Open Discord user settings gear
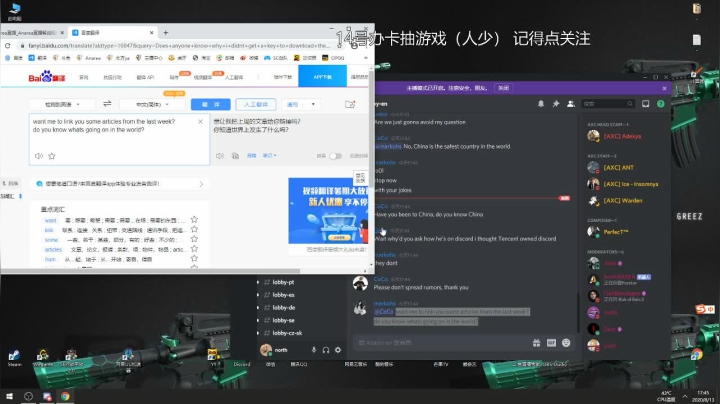The height and width of the screenshot is (404, 720). (338, 350)
